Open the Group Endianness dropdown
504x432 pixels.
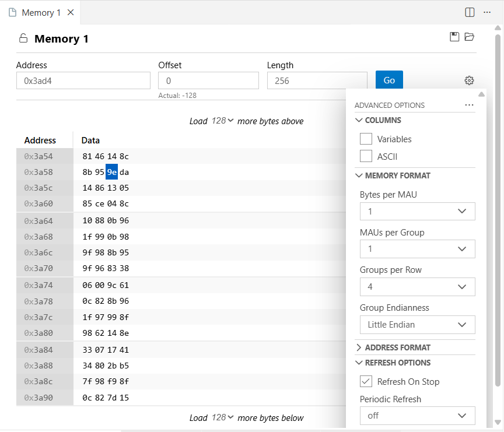pos(417,325)
